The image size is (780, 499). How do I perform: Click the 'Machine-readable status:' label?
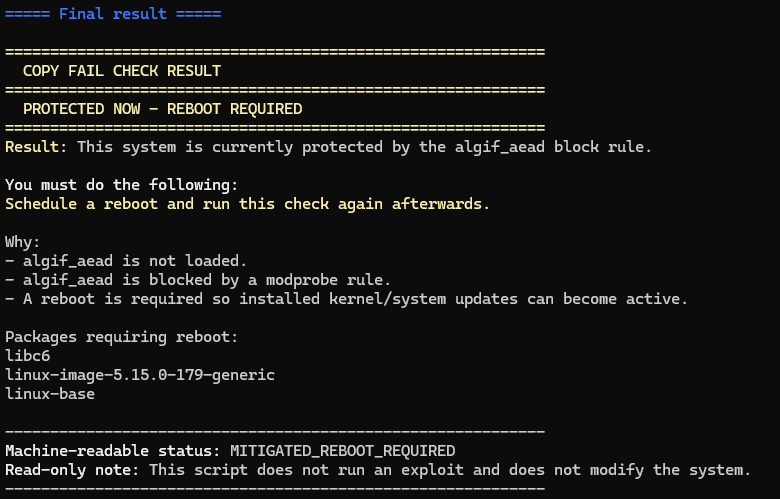113,451
